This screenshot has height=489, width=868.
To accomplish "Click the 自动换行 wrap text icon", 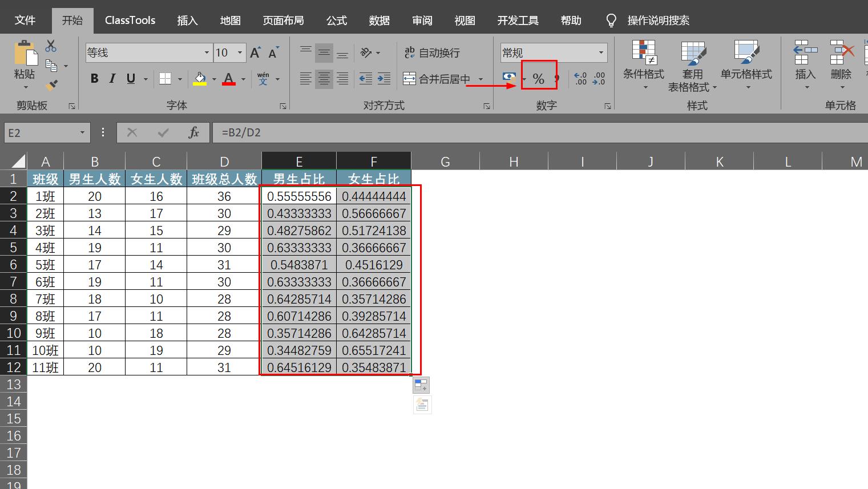I will pyautogui.click(x=409, y=52).
